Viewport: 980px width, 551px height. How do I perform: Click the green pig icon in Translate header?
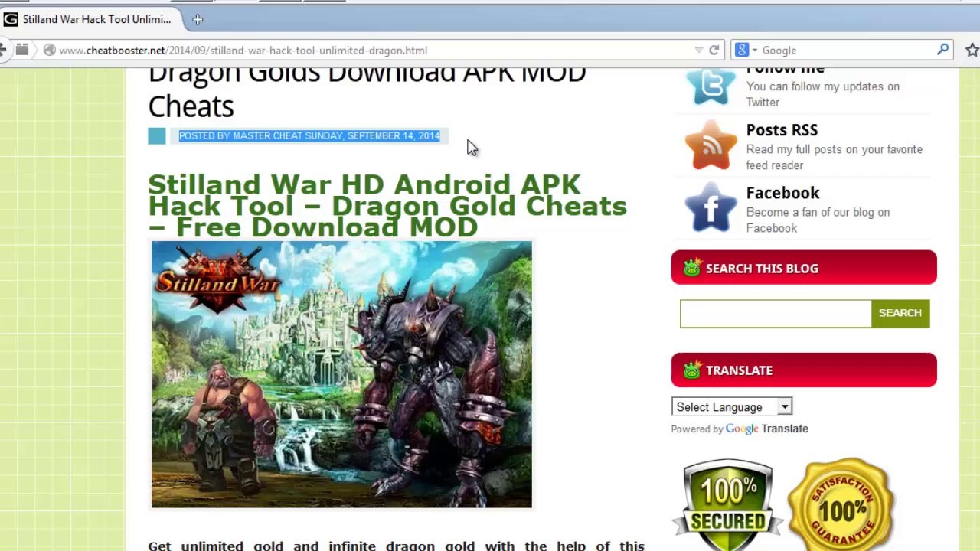692,370
